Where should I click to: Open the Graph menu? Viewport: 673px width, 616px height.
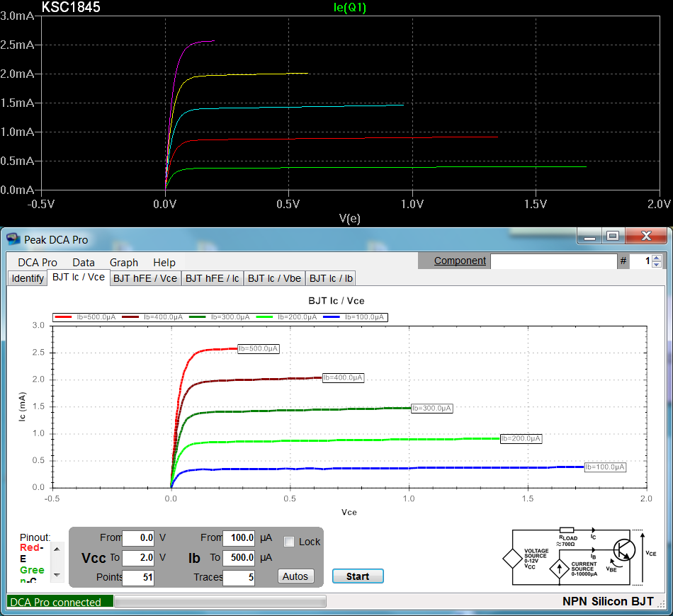pyautogui.click(x=123, y=263)
